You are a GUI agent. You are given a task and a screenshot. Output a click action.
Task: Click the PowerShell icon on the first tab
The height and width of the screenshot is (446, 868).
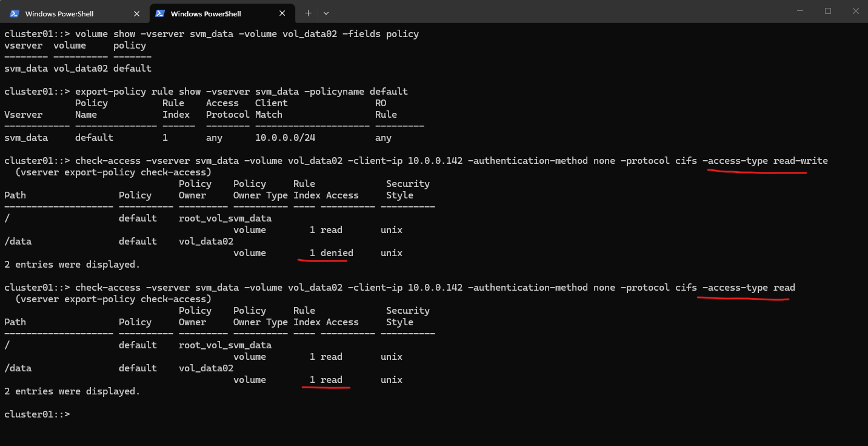coord(15,13)
